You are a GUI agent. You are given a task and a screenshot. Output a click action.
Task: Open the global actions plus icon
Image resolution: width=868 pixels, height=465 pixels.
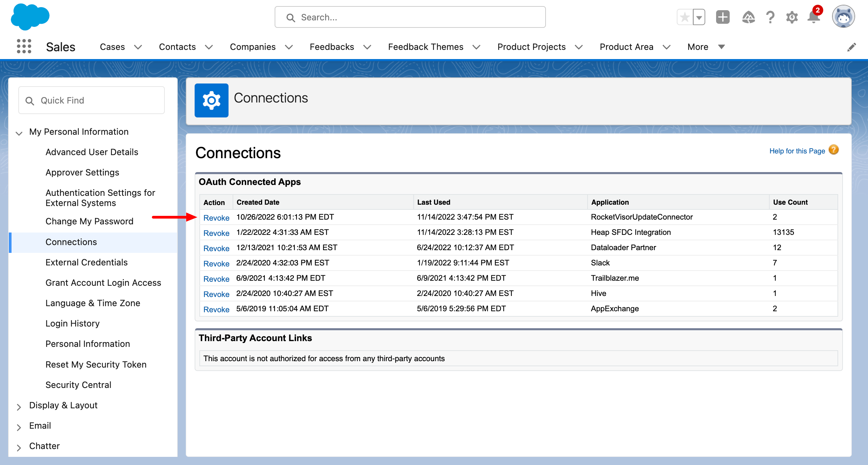723,17
